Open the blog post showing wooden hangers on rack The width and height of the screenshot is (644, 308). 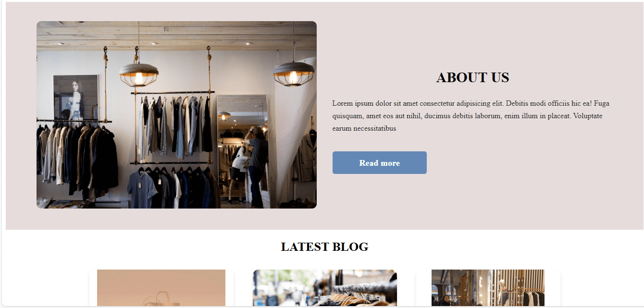tap(325, 288)
